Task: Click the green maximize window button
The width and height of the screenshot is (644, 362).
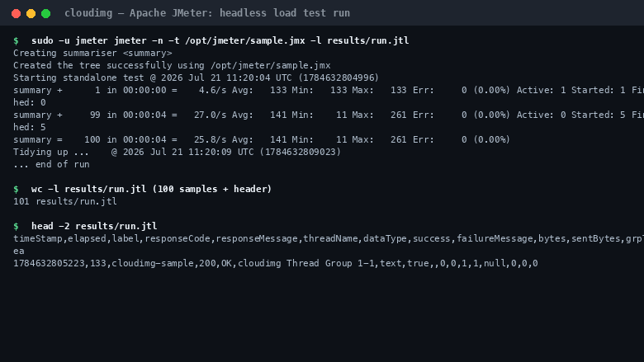Action: [46, 13]
